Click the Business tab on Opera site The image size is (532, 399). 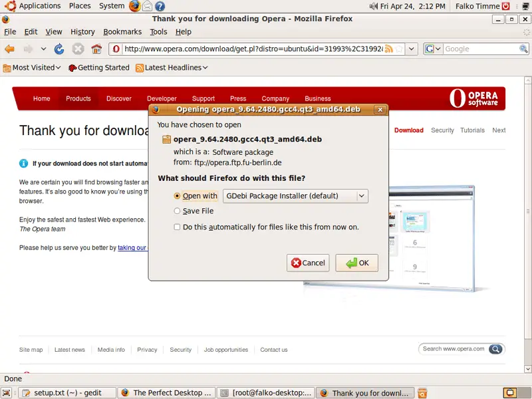tap(317, 98)
